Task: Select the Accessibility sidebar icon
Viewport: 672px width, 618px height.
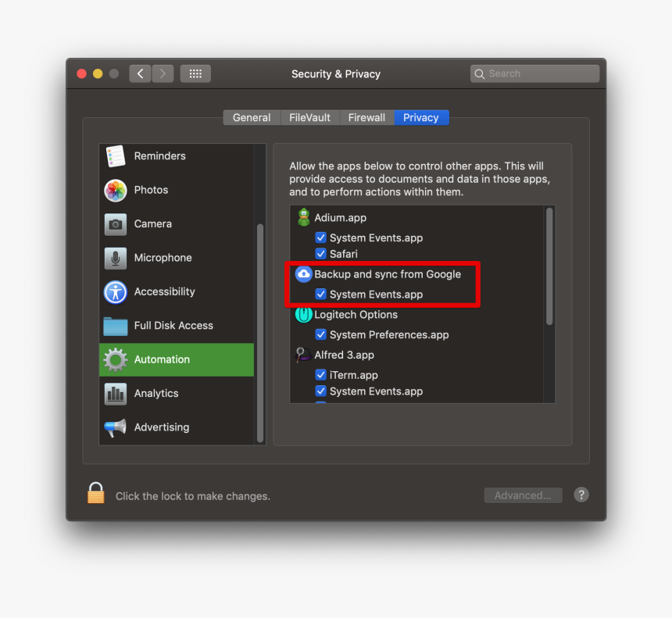Action: [114, 291]
